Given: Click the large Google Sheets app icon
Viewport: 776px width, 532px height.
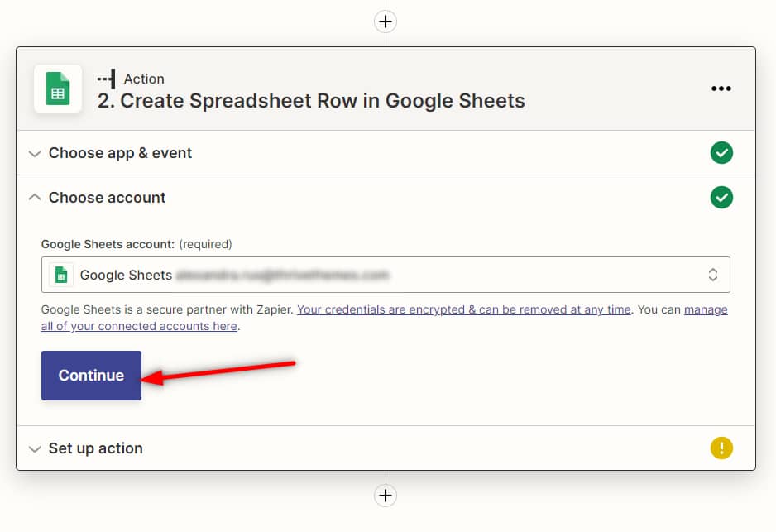Looking at the screenshot, I should [x=58, y=89].
